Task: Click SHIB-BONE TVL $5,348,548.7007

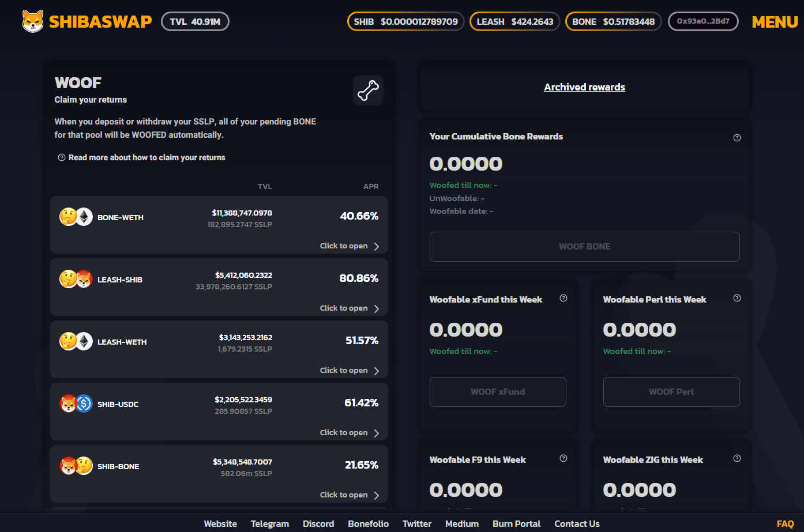Action: tap(243, 462)
